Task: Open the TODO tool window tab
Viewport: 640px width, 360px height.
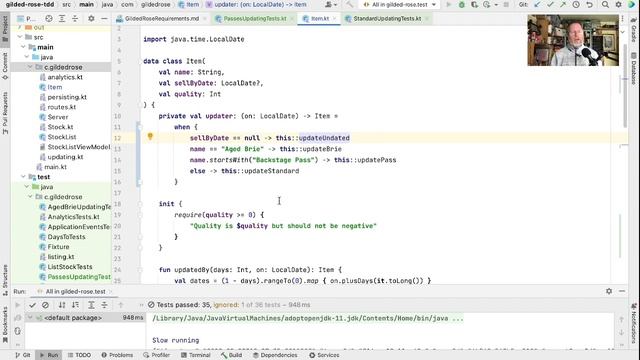Action: click(80, 355)
